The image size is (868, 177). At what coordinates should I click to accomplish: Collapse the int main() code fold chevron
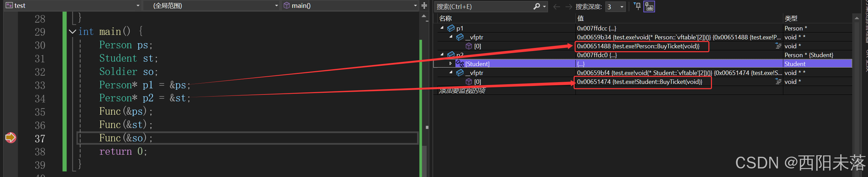click(72, 31)
